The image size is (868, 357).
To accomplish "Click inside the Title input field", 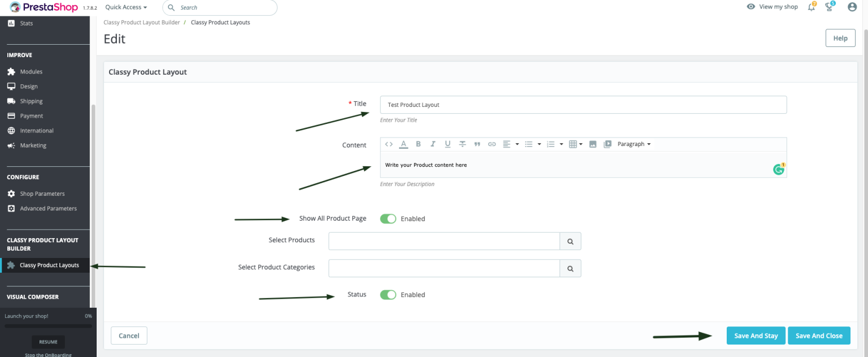I will tap(582, 105).
